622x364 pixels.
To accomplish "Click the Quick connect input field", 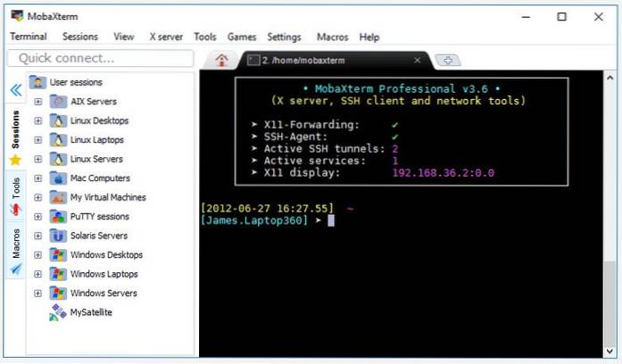I will pyautogui.click(x=100, y=58).
